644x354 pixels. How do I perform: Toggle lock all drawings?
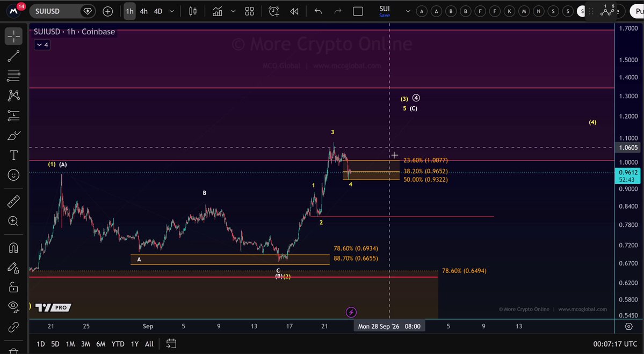click(x=13, y=287)
